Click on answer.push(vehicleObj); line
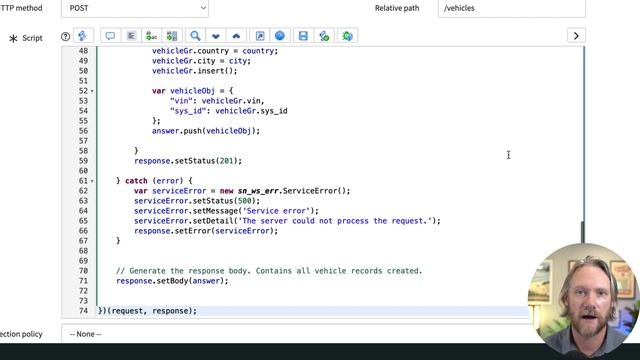Screen dimensions: 640x360 [x=206, y=131]
